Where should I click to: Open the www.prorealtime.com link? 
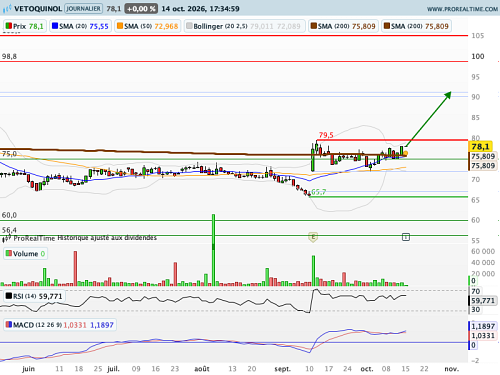tap(462, 9)
